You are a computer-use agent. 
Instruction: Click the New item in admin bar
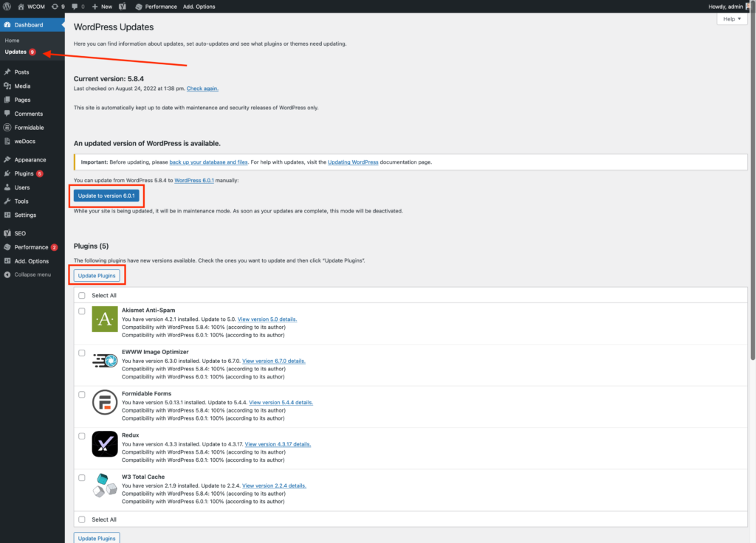(x=102, y=6)
